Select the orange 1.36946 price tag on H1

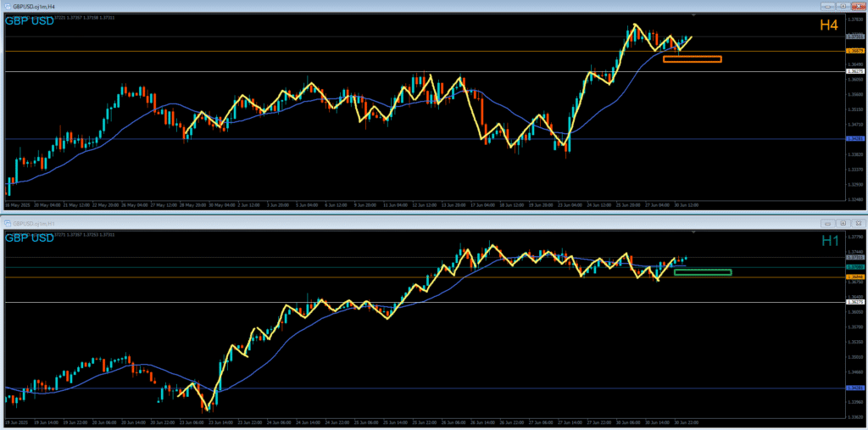856,276
